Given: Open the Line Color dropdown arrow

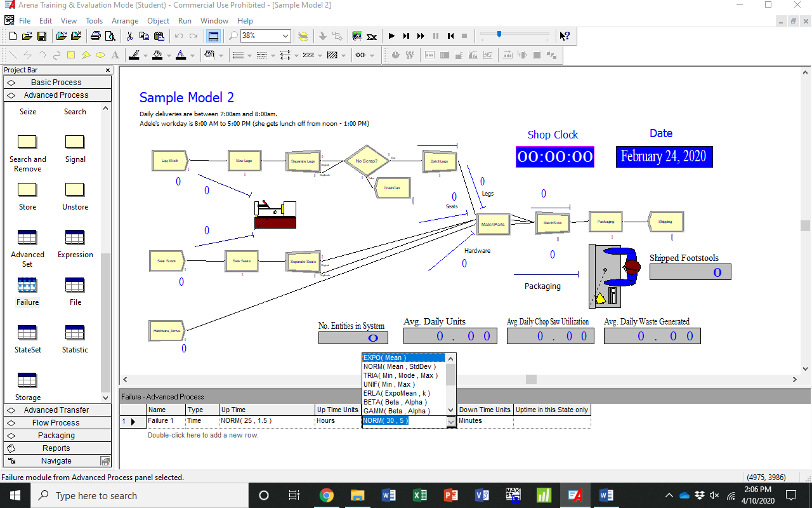Looking at the screenshot, I should (145, 55).
